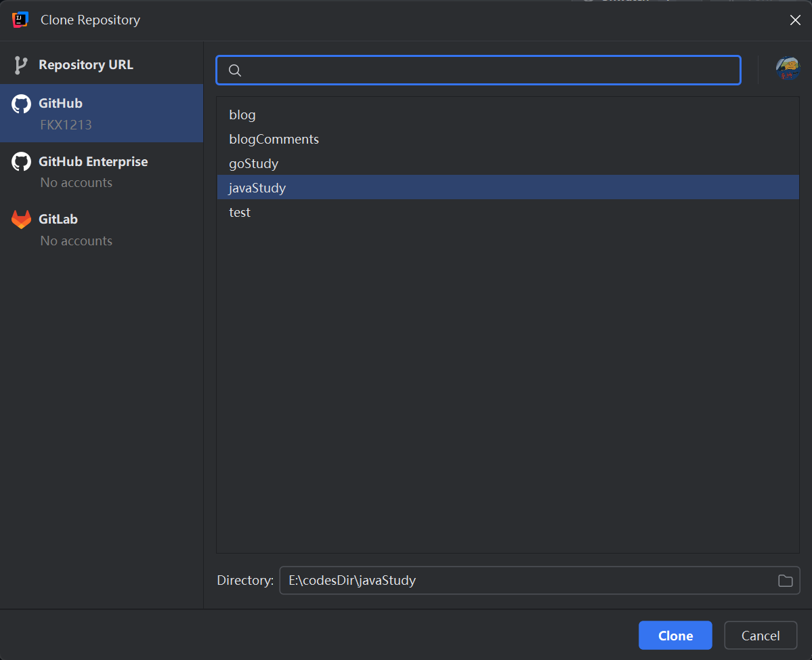Click the search magnifier icon
The height and width of the screenshot is (660, 812).
click(235, 70)
